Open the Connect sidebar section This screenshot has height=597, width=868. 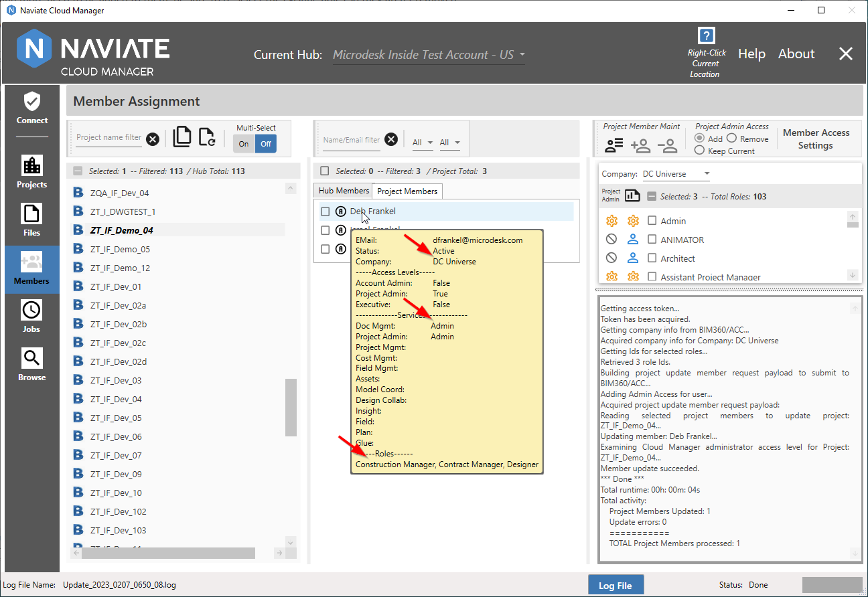pyautogui.click(x=32, y=109)
